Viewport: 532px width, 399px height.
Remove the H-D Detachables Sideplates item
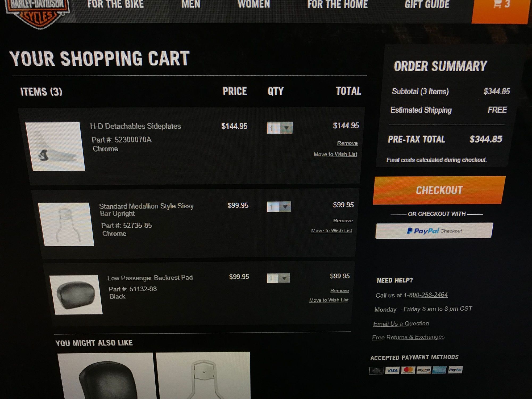pyautogui.click(x=347, y=143)
